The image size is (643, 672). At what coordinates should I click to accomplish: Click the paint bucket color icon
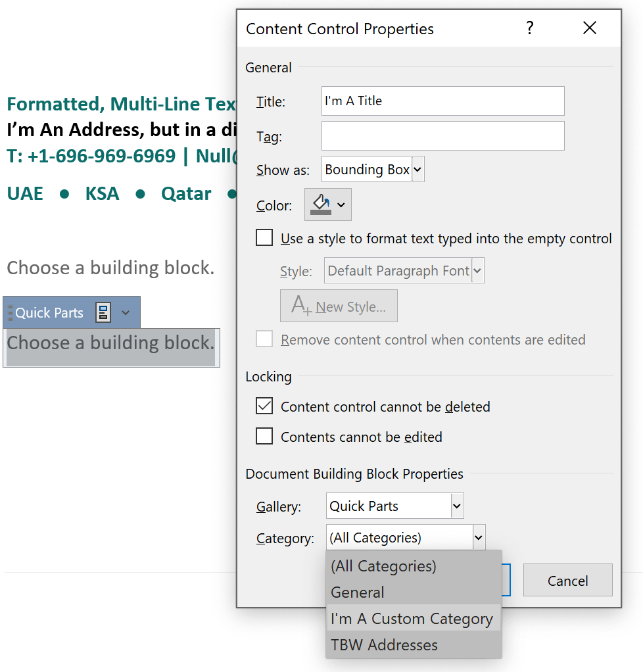click(323, 203)
